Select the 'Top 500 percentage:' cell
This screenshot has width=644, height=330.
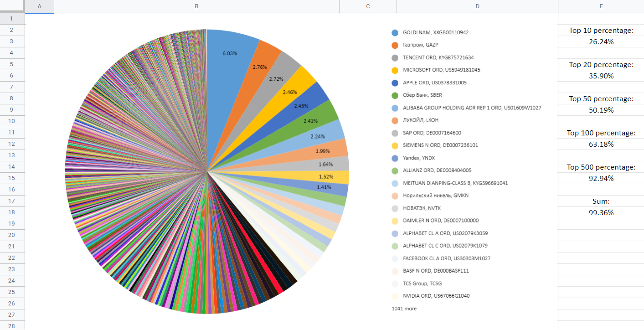601,167
